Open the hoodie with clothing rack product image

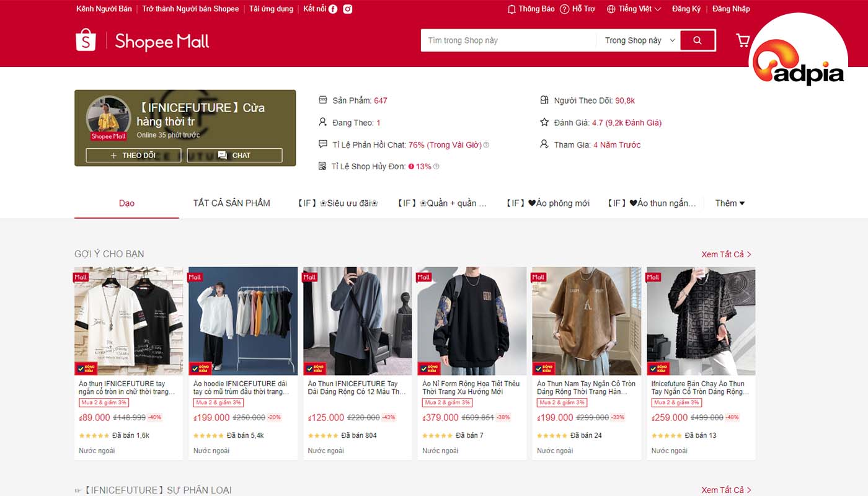tap(243, 321)
